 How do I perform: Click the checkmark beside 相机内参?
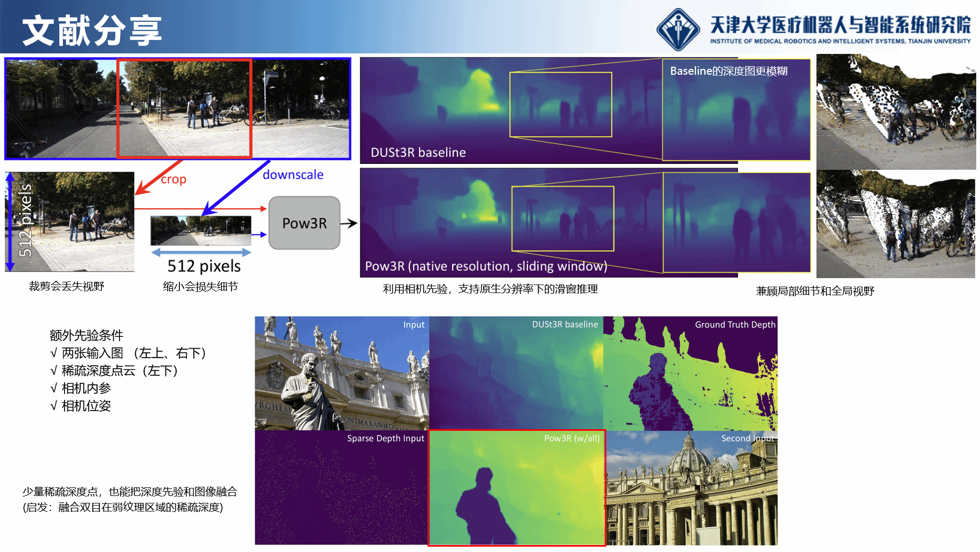[53, 389]
